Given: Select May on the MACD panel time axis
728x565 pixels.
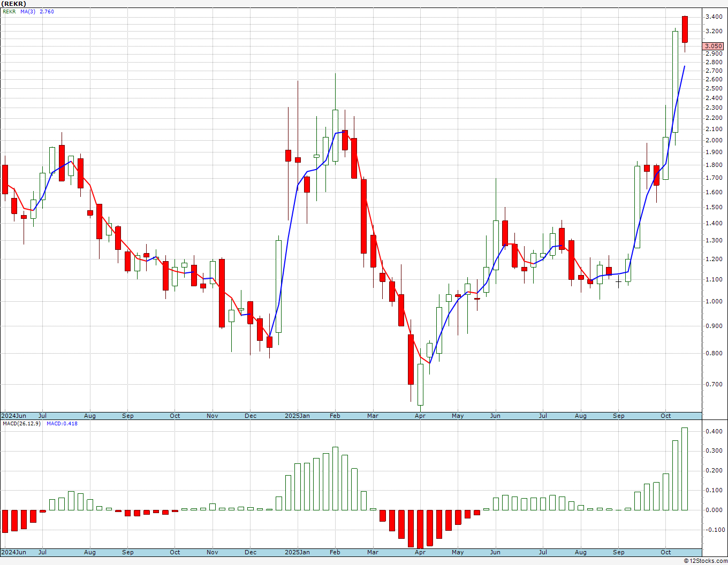Looking at the screenshot, I should [x=458, y=552].
